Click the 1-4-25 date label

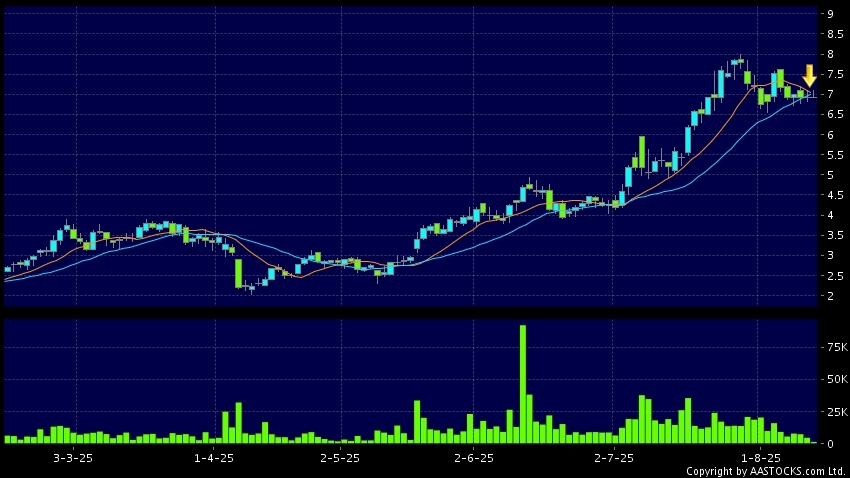(214, 458)
